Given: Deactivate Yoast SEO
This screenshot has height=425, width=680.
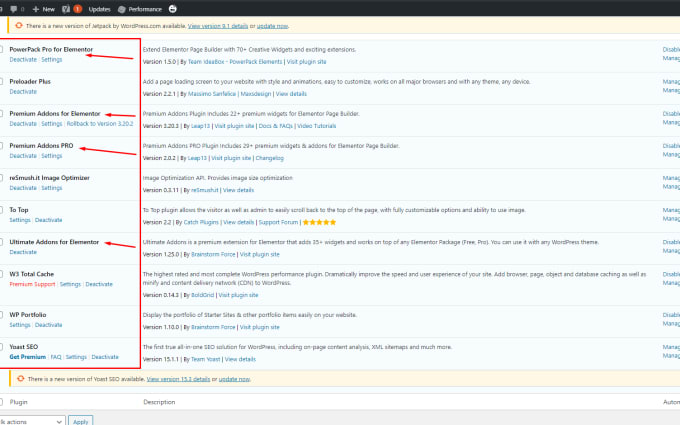Looking at the screenshot, I should pyautogui.click(x=105, y=357).
